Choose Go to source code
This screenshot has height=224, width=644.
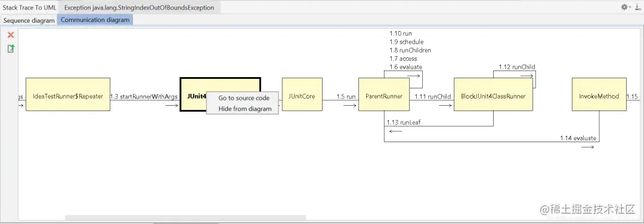(244, 98)
